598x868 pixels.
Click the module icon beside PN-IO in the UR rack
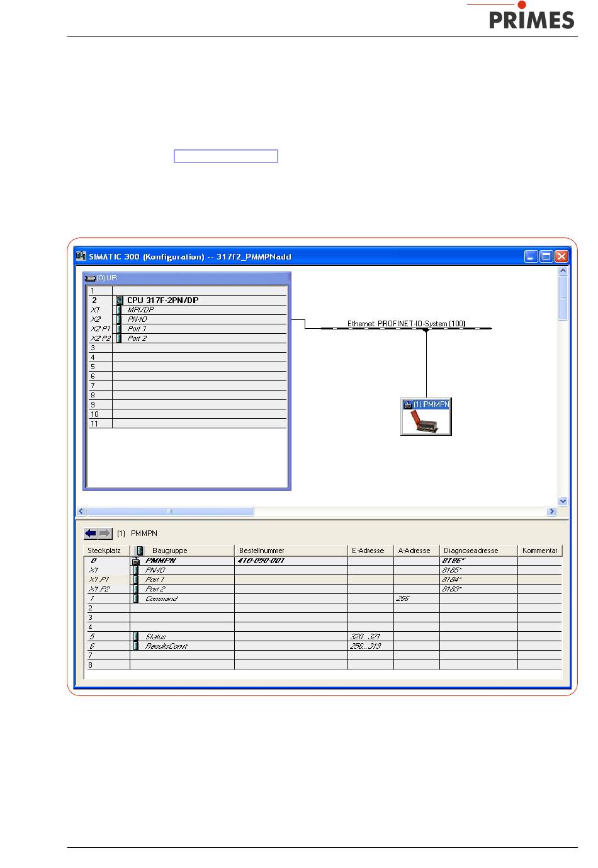(x=119, y=319)
